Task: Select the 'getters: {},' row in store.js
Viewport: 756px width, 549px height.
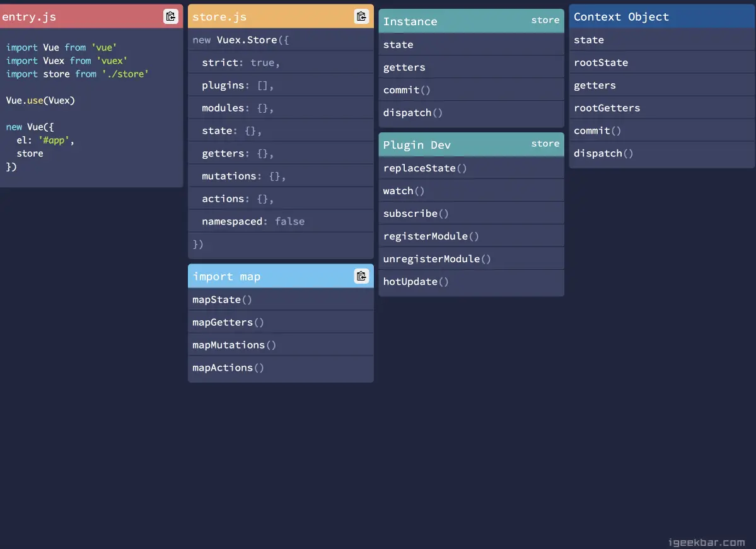Action: (281, 153)
